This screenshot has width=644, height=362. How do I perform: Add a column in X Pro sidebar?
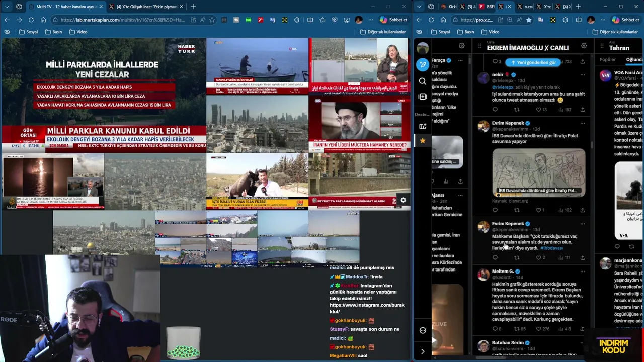point(423,97)
